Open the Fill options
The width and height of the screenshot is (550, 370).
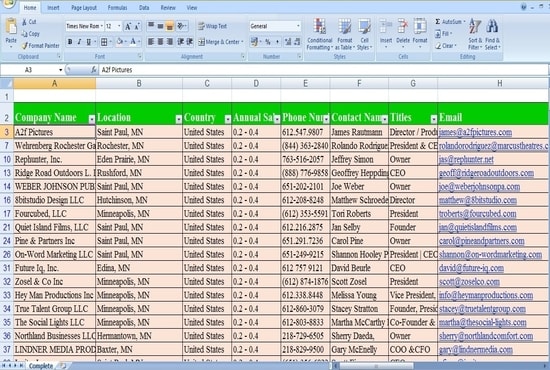(443, 34)
